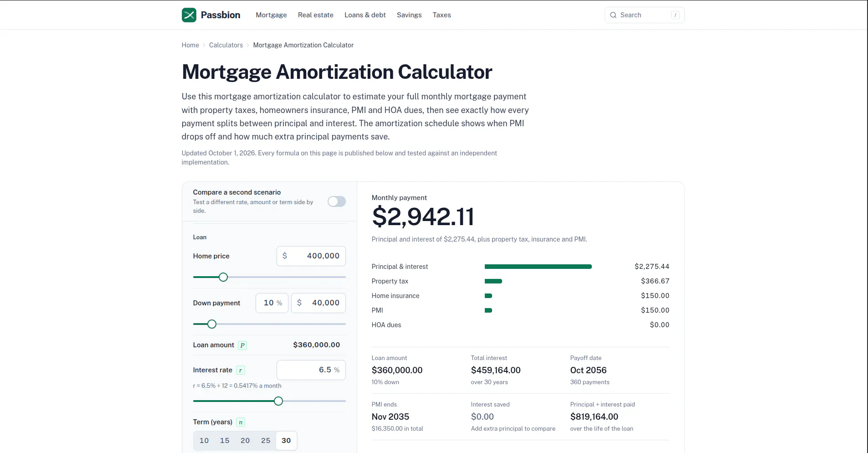Focus the Search input field
868x453 pixels.
[x=644, y=15]
